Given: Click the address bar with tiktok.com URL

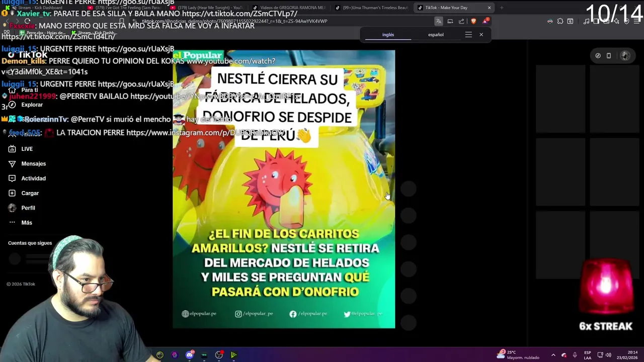Looking at the screenshot, I should point(282,21).
